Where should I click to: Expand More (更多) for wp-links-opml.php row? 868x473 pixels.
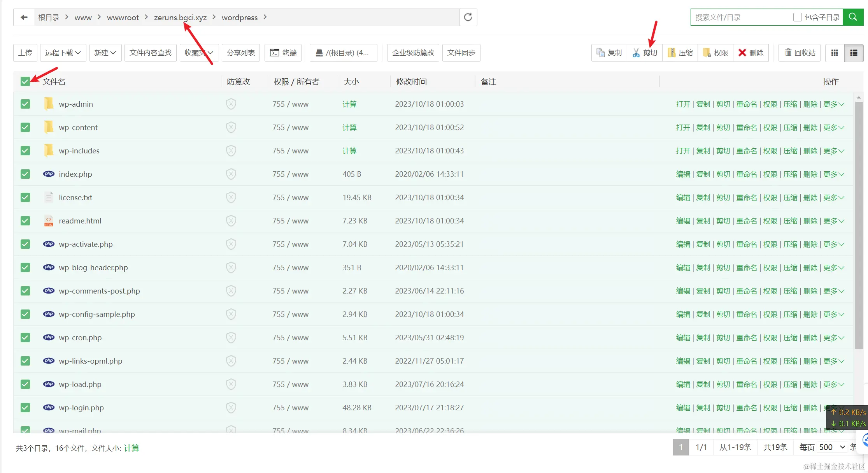point(834,361)
